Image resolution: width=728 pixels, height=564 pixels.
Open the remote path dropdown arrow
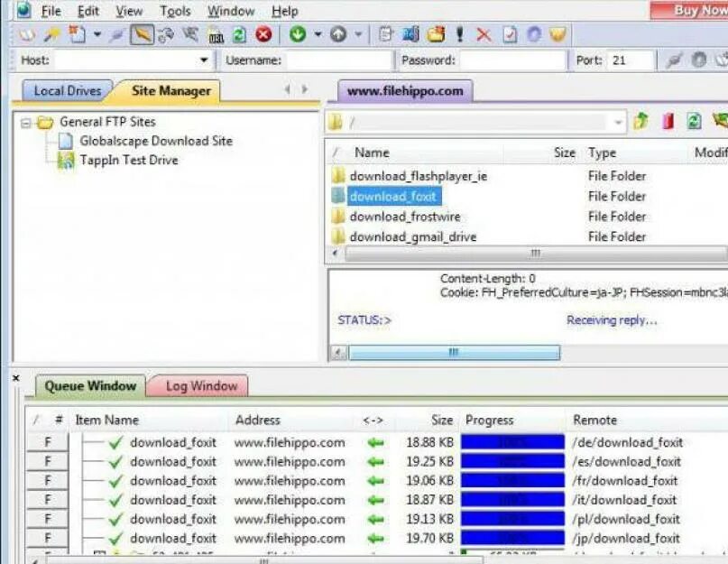618,123
